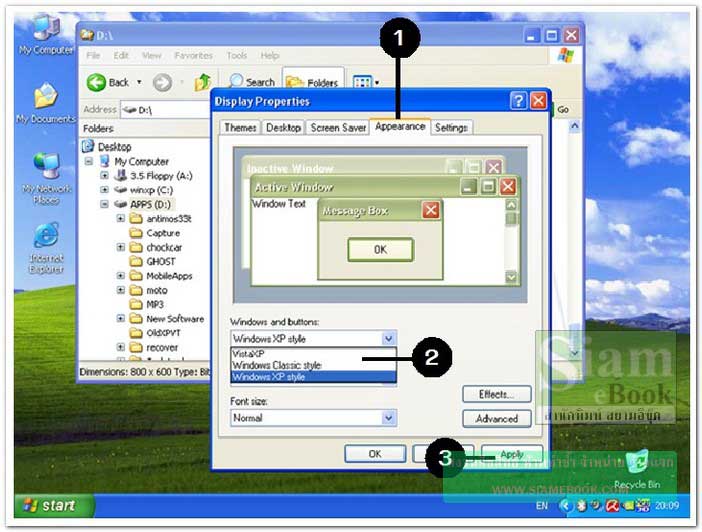Click the OK button in preview Message Box
702x532 pixels.
pyautogui.click(x=380, y=249)
